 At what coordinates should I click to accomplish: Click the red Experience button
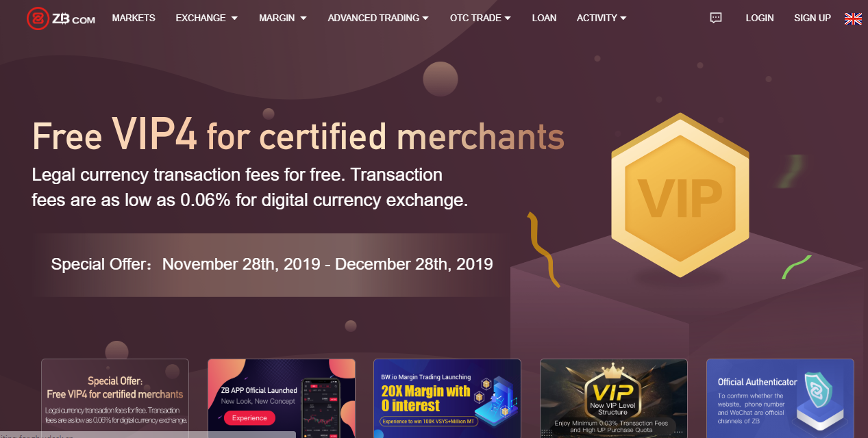(x=249, y=418)
